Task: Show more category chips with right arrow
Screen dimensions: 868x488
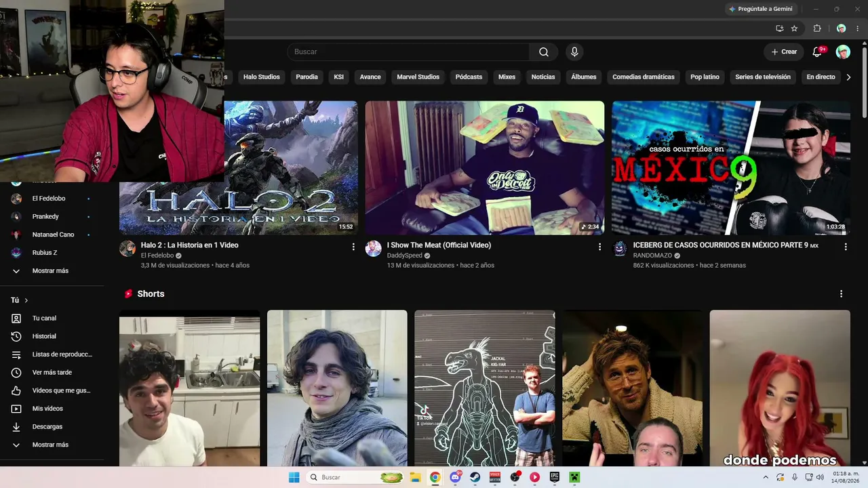Action: (x=848, y=77)
